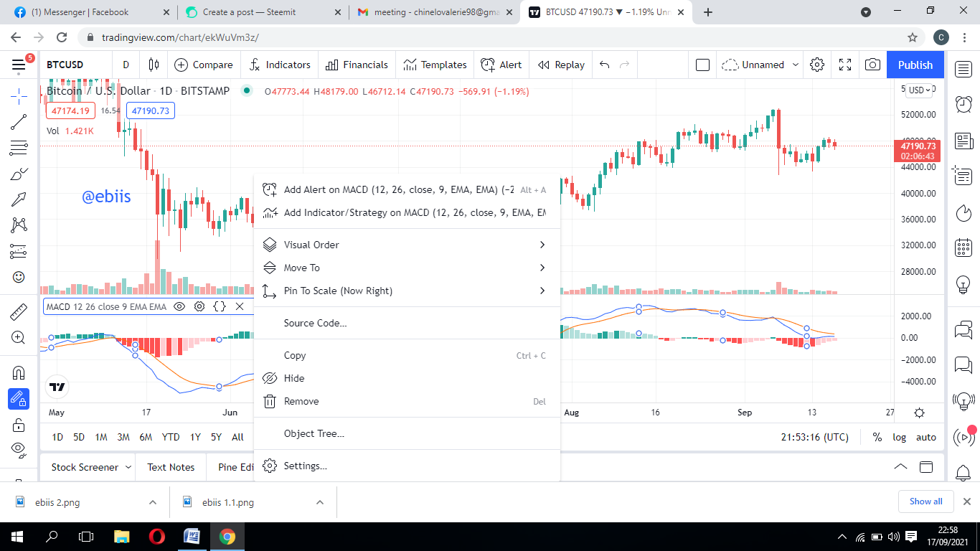Choose Remove in the context menu
The width and height of the screenshot is (980, 551).
coord(407,401)
